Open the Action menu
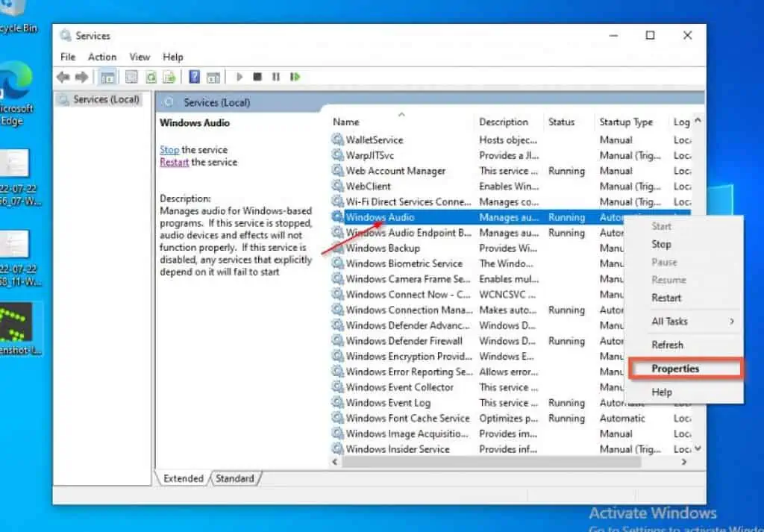 (x=102, y=57)
